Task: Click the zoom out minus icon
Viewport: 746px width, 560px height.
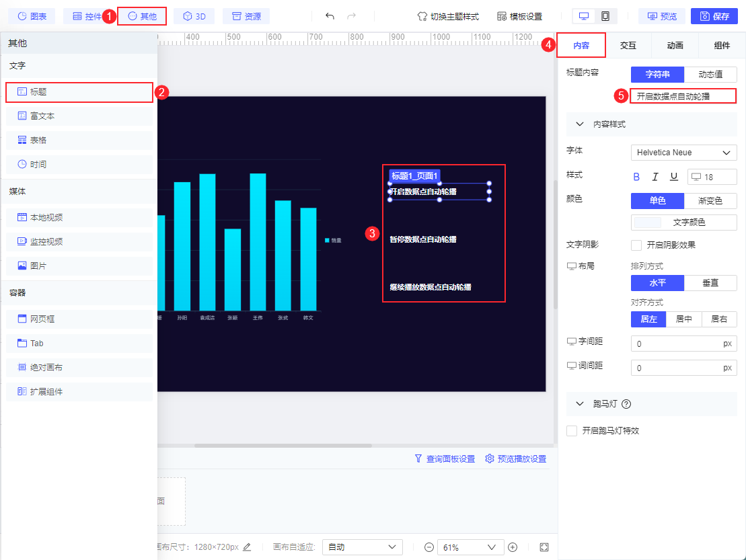Action: pos(429,547)
